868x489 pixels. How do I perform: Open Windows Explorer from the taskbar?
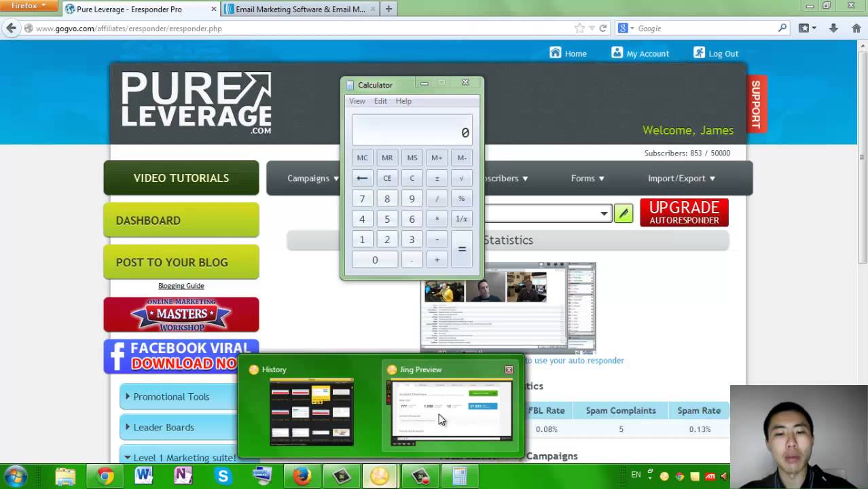[x=65, y=476]
